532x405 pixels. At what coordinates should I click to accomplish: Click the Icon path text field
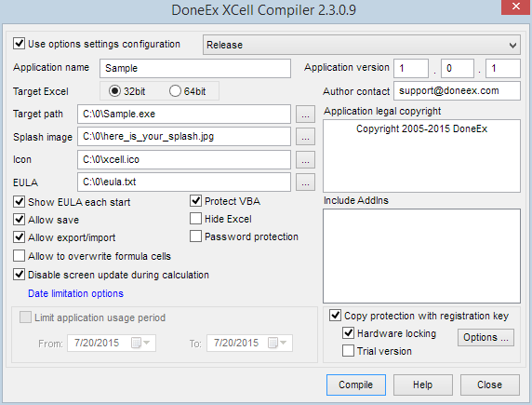184,159
